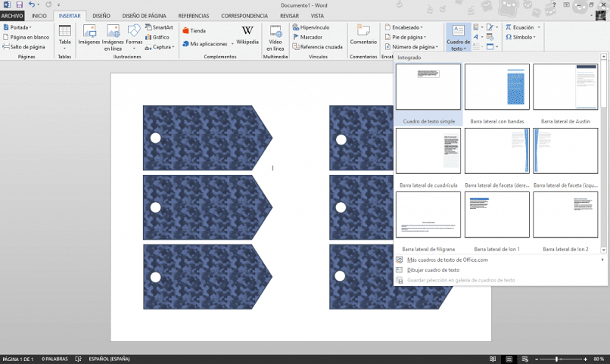610x364 pixels.
Task: Open the SmartArt graphic tool
Action: point(159,27)
